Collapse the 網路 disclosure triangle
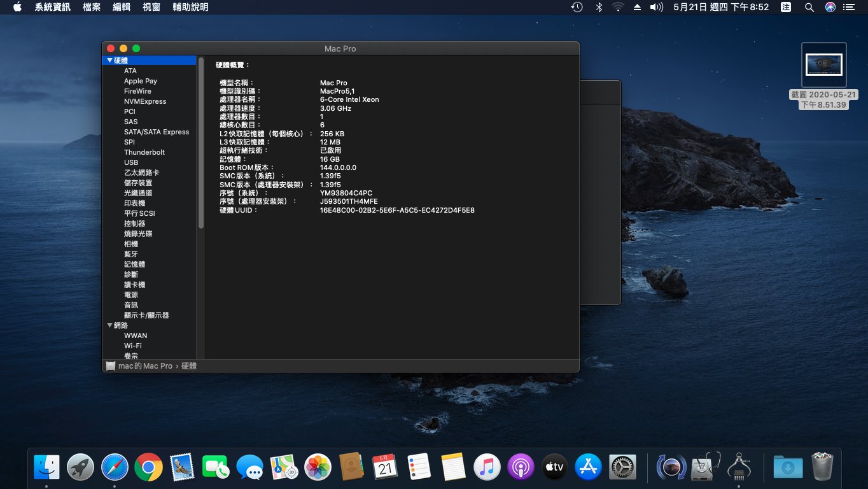Image resolution: width=868 pixels, height=489 pixels. (x=109, y=325)
